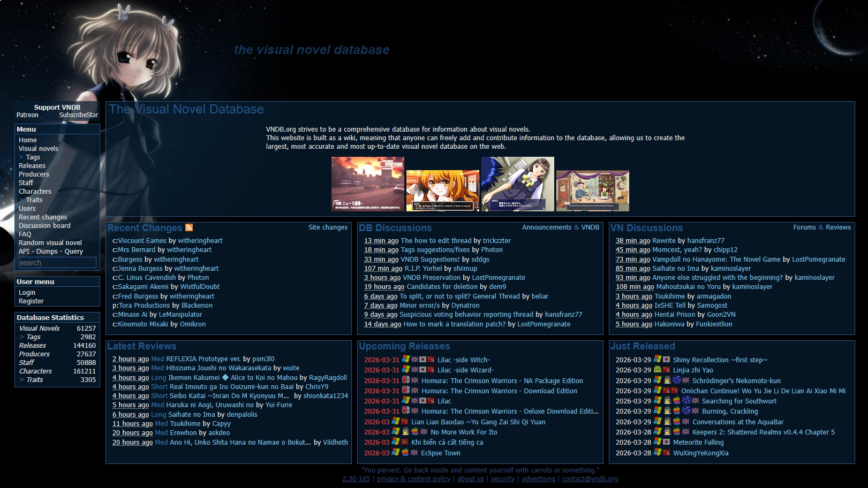This screenshot has width=868, height=488.
Task: Click the Linux penguin icon for Conversations at the AquaBar
Action: [667, 422]
